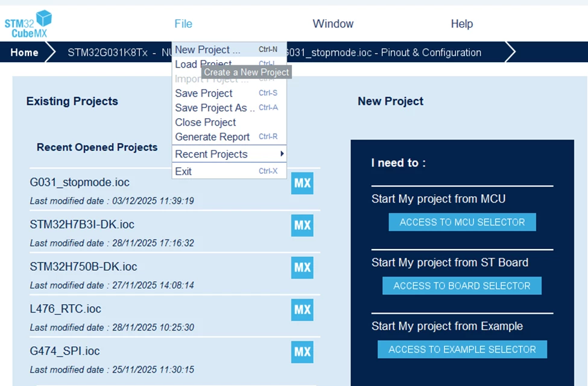This screenshot has width=588, height=386.
Task: Click ACCESS TO EXAMPLE SELECTOR button
Action: click(462, 350)
